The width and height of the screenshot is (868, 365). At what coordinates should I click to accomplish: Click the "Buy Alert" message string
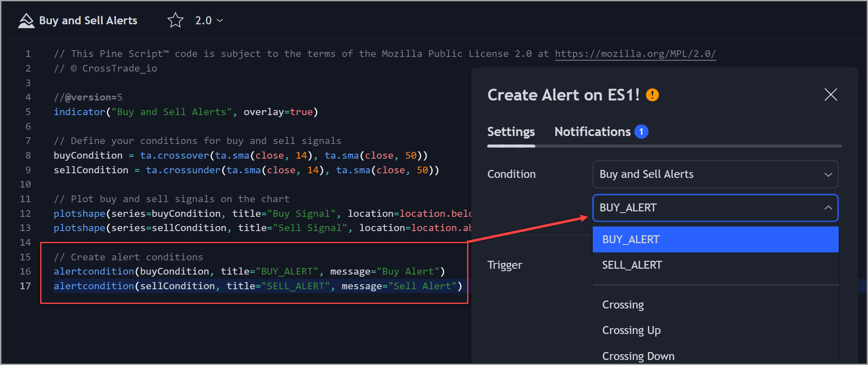click(x=408, y=271)
